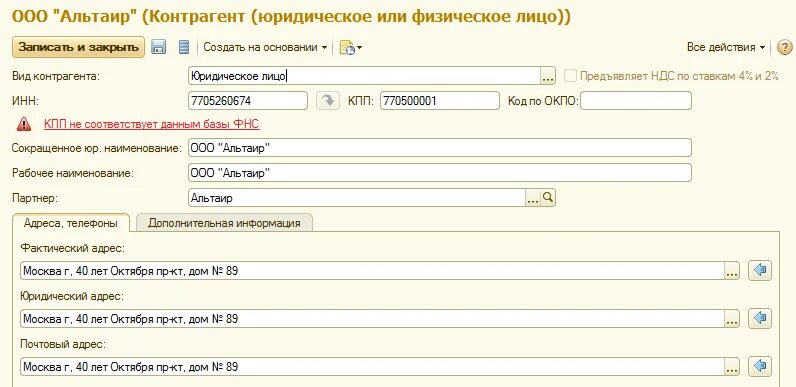Screen dimensions: 796x387
Task: Click the Юридический адрес: label
Action: coord(72,296)
